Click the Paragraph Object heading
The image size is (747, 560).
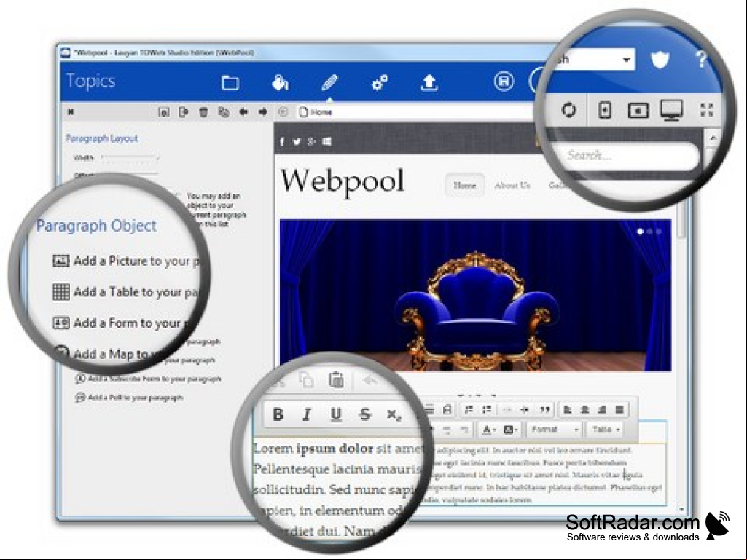tap(97, 225)
